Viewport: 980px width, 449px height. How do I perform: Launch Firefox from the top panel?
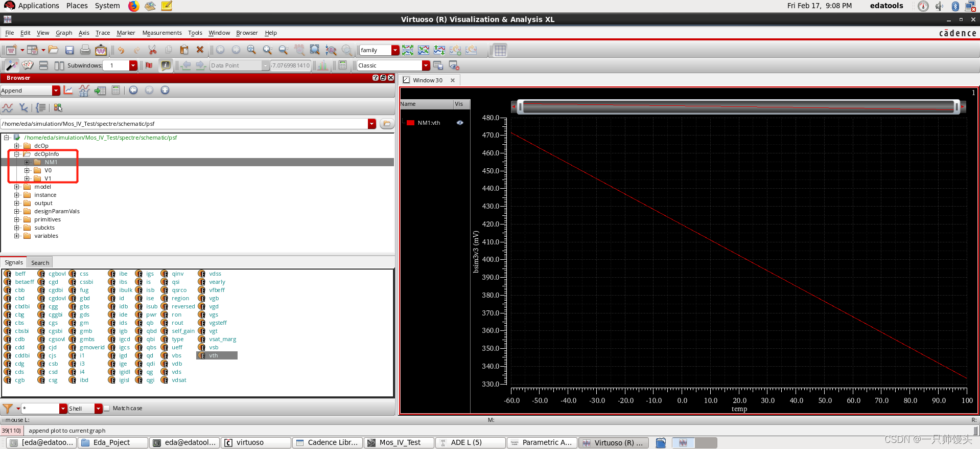tap(133, 6)
